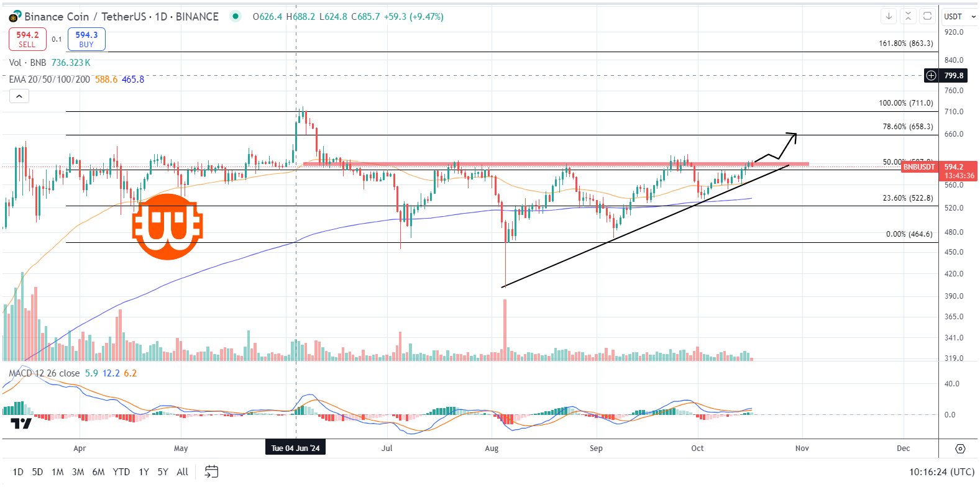Select the 3M time range
The height and width of the screenshot is (487, 980).
[78, 472]
